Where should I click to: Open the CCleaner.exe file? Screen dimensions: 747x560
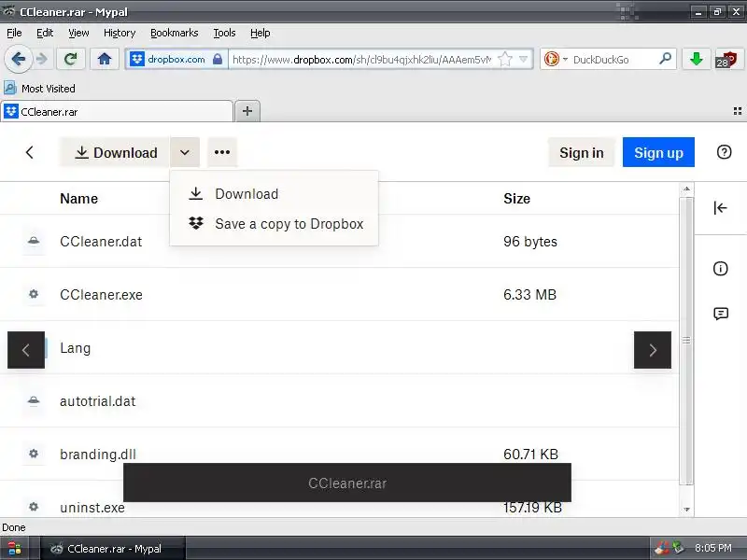[101, 295]
